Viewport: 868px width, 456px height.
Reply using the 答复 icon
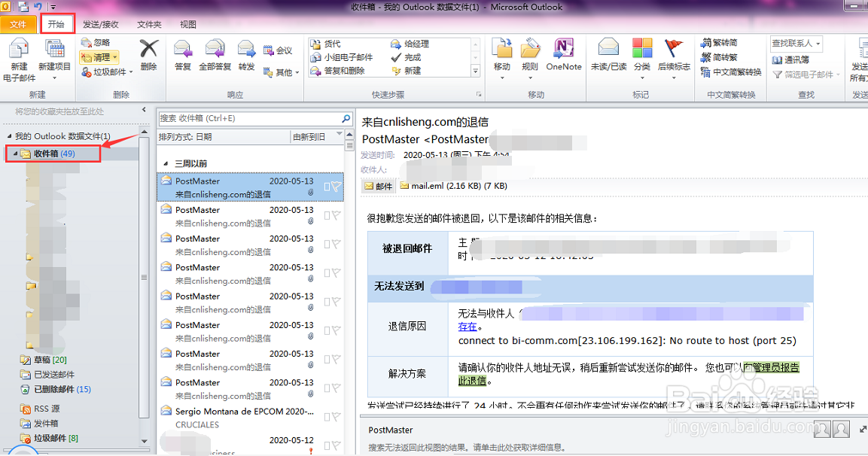tap(183, 56)
